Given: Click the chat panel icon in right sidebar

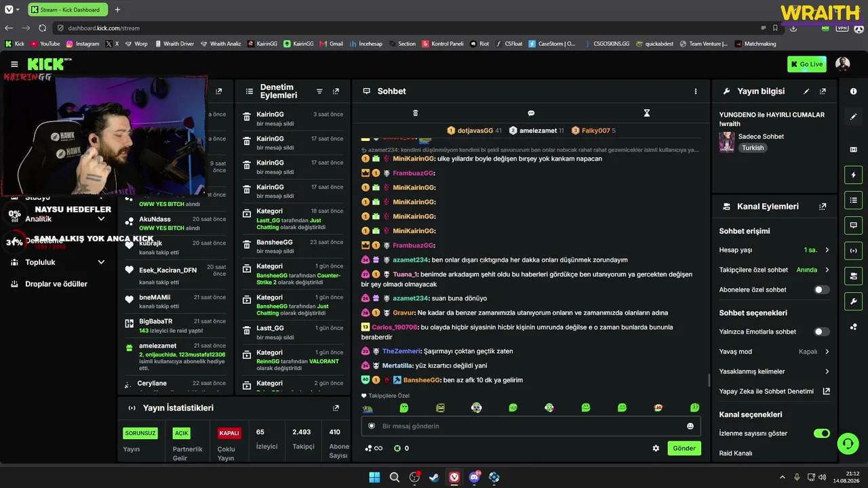Looking at the screenshot, I should (x=854, y=226).
